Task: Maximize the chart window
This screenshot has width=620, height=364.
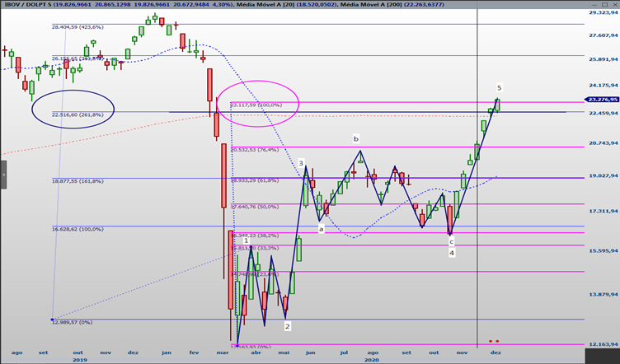Action: 605,4
